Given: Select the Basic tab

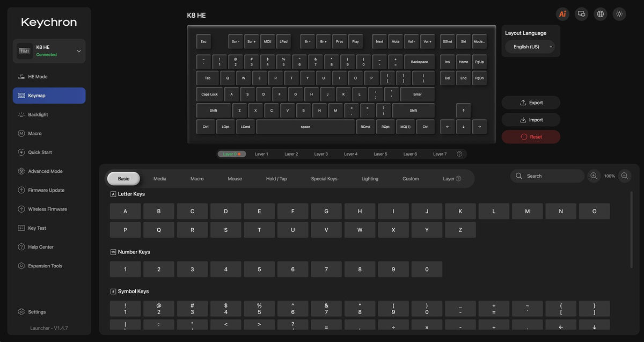Looking at the screenshot, I should 123,179.
